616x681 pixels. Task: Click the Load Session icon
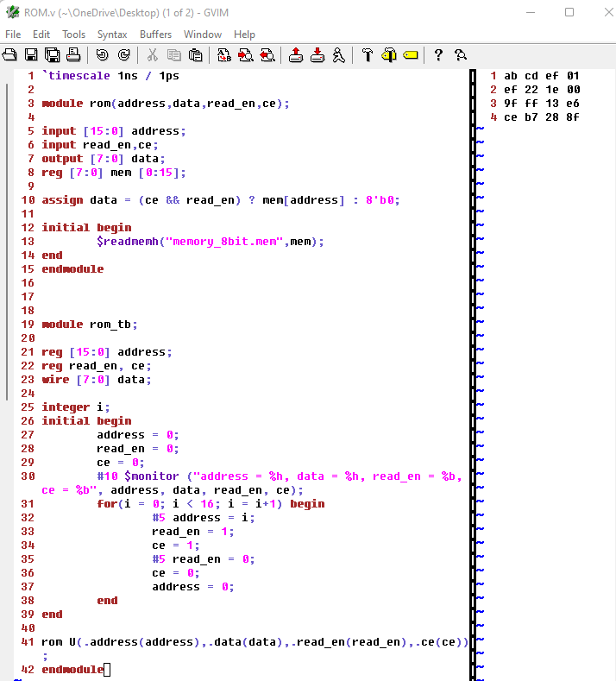[x=296, y=55]
